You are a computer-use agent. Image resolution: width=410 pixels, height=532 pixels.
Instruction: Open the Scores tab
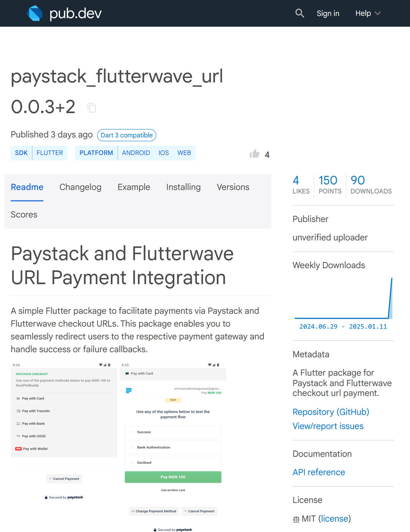click(24, 214)
